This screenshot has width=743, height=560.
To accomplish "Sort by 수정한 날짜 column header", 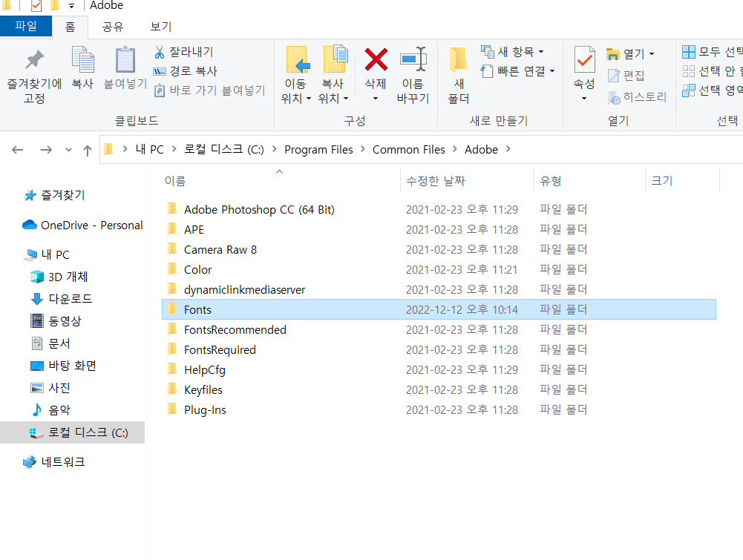I will coord(467,181).
